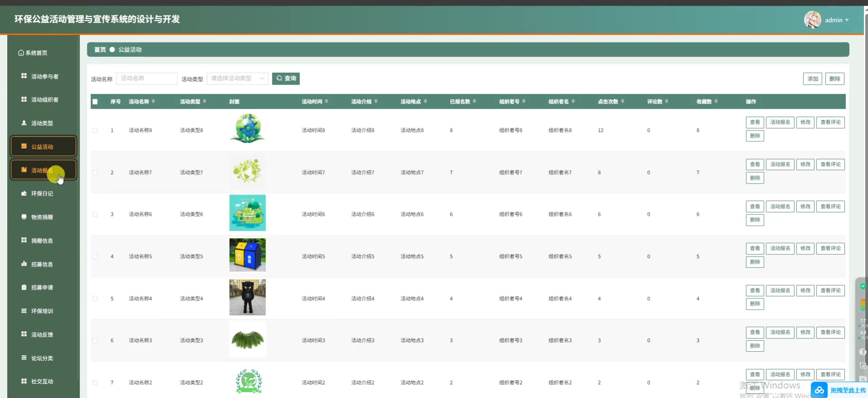Screen dimensions: 868x398
Task: Sort by the 评论数 column arrows
Action: point(667,101)
